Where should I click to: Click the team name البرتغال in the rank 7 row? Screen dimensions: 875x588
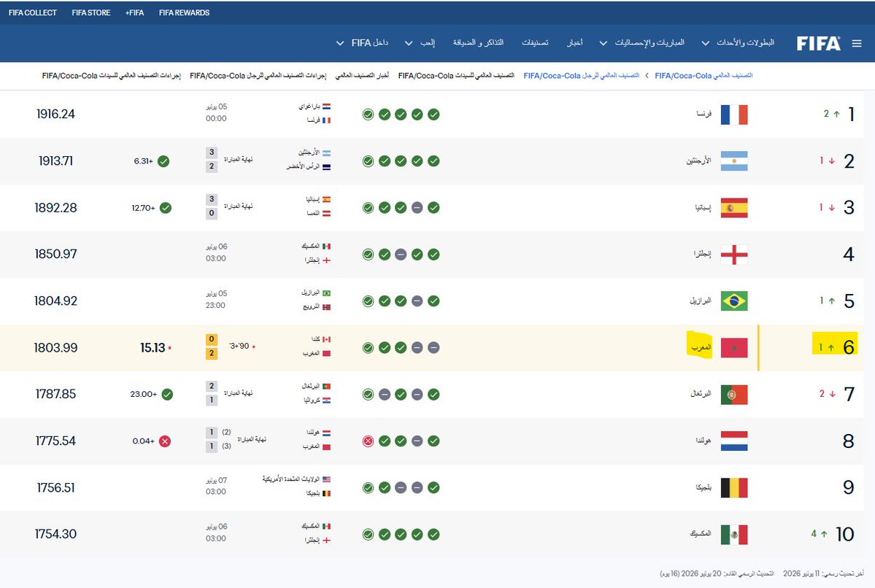[701, 395]
